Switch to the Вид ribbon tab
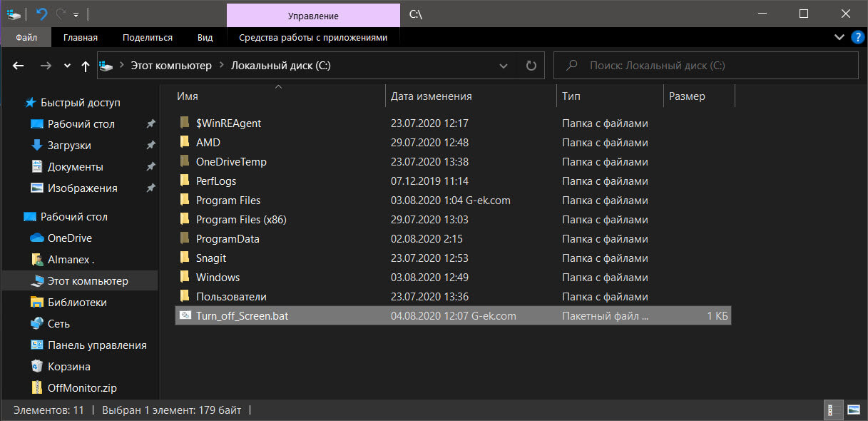868x421 pixels. click(x=205, y=38)
